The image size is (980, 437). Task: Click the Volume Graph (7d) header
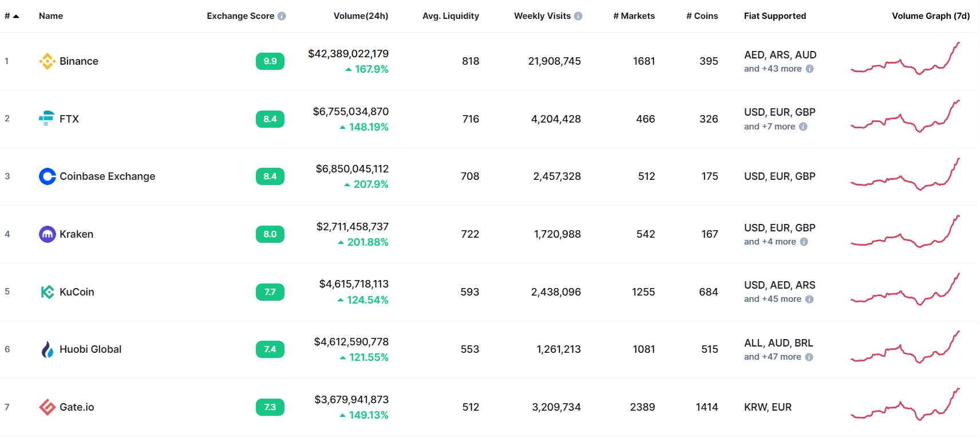coord(931,16)
